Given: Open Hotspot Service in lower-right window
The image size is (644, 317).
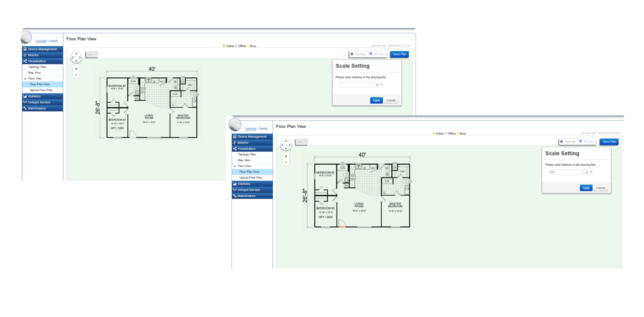Looking at the screenshot, I should pos(252,190).
